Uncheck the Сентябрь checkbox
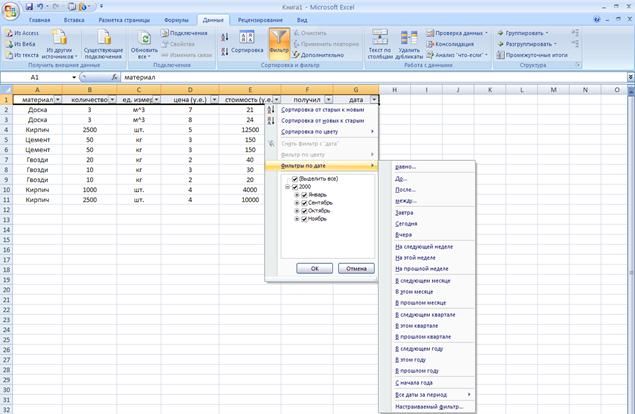 click(304, 203)
